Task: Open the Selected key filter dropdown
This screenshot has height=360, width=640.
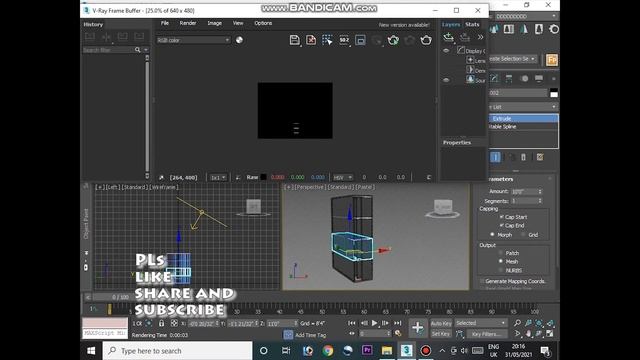Action: (481, 323)
